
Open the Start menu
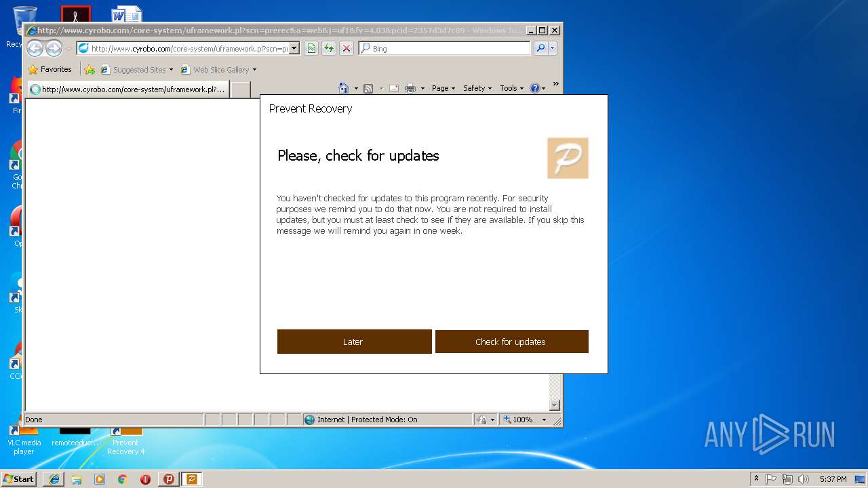click(x=19, y=479)
